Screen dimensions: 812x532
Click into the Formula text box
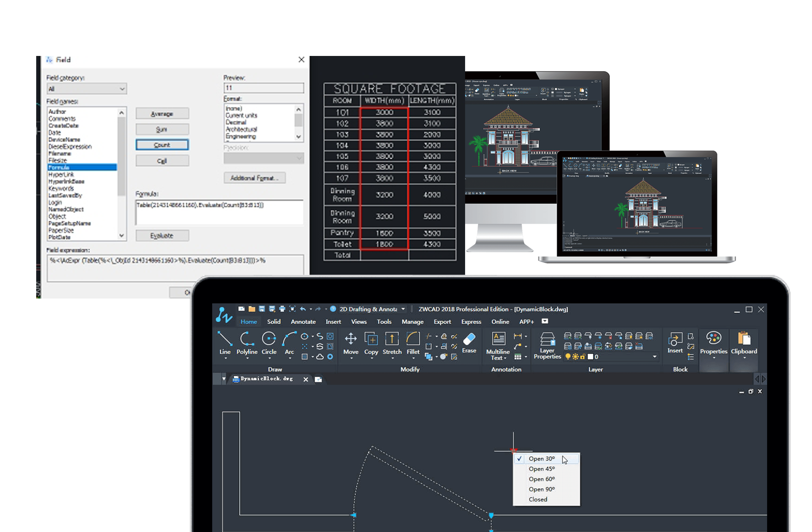pos(219,212)
